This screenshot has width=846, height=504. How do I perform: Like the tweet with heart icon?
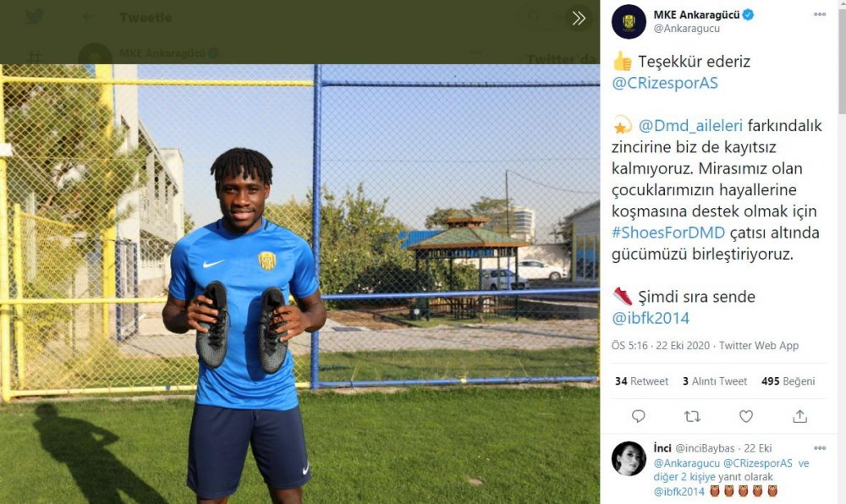pos(745,416)
